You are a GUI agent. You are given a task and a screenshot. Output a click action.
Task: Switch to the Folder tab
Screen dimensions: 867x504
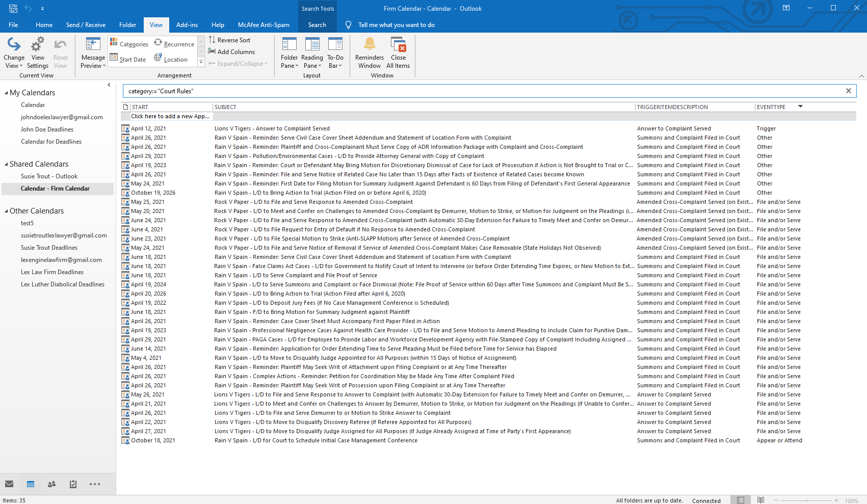(x=127, y=24)
